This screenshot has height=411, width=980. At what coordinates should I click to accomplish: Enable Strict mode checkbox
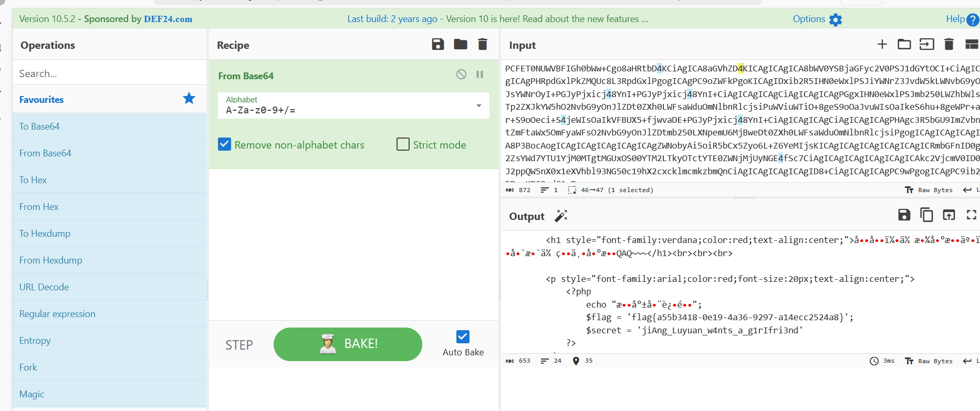pos(403,144)
